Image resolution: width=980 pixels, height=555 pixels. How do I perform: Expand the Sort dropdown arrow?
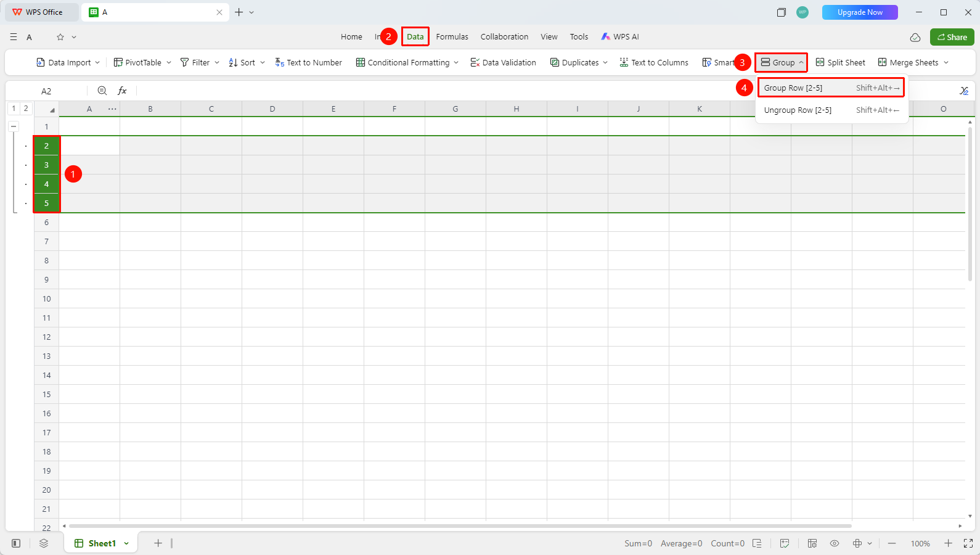[x=263, y=62]
